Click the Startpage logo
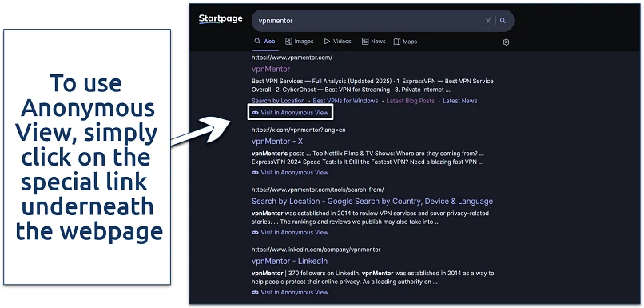 pyautogui.click(x=221, y=19)
